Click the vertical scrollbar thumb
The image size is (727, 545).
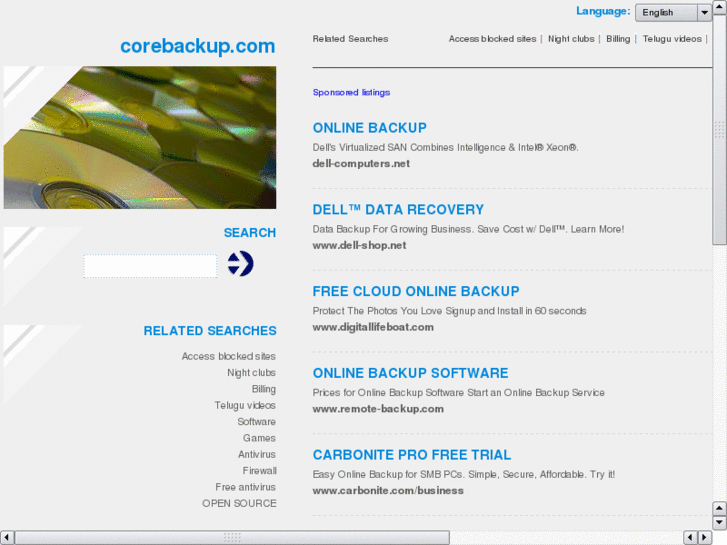pyautogui.click(x=719, y=129)
